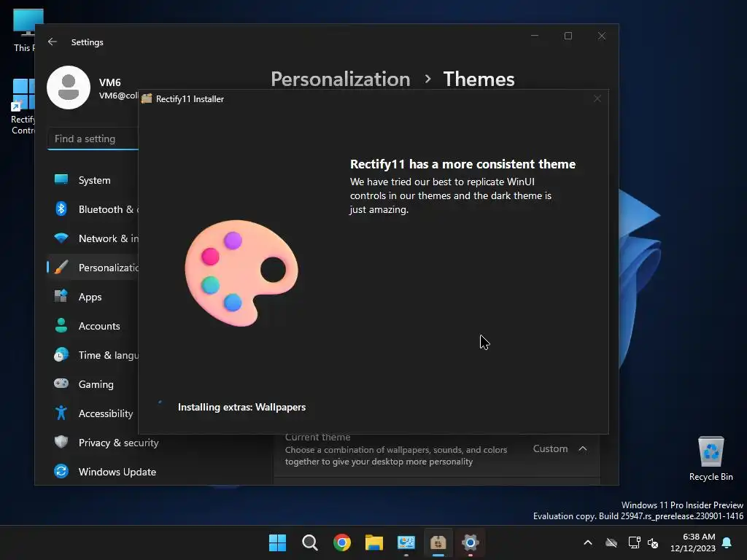Screen dimensions: 747x560
Task: Click the Network wifi icon
Action: click(x=61, y=238)
